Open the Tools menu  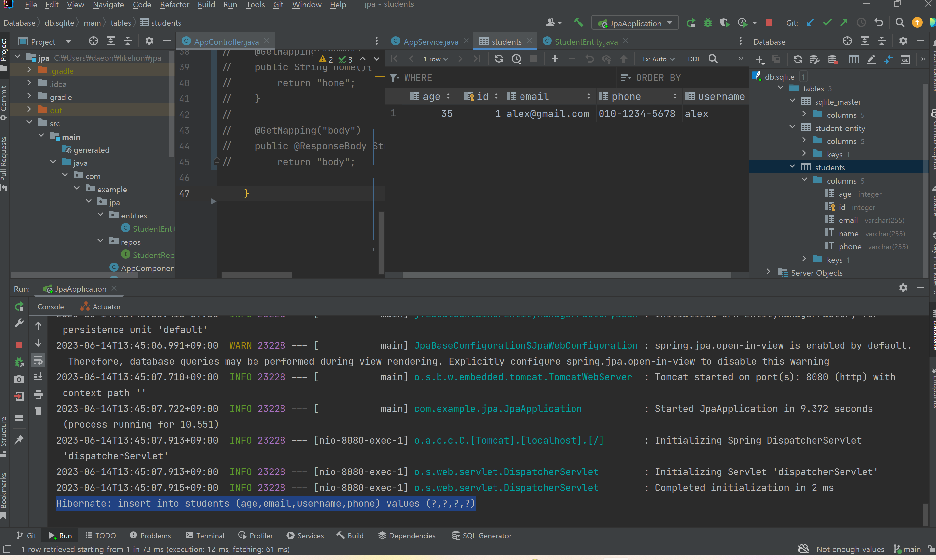255,5
